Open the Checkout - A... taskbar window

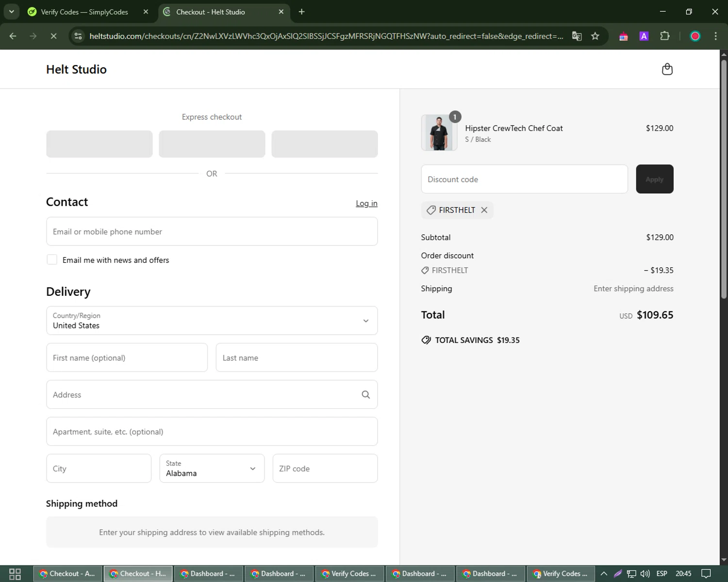pyautogui.click(x=67, y=574)
